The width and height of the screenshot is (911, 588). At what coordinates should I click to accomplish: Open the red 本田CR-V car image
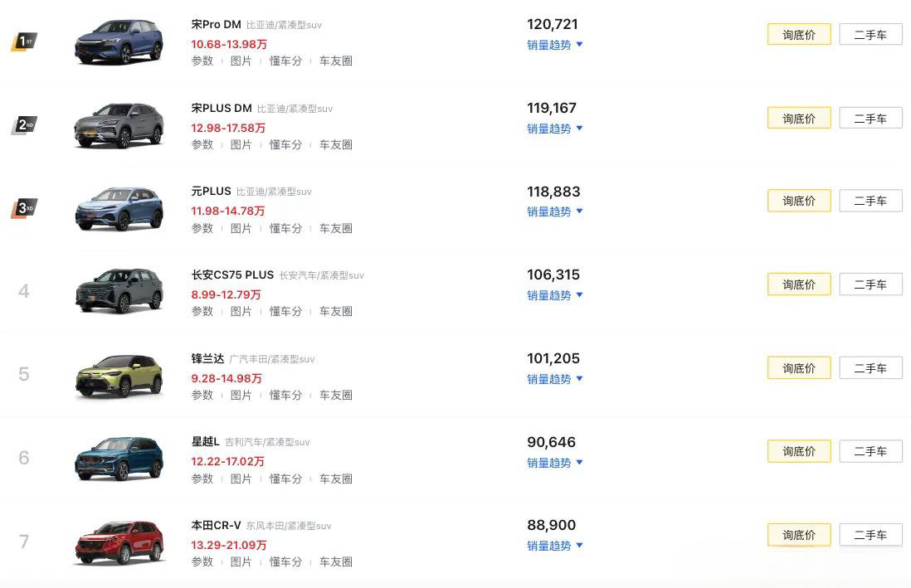pyautogui.click(x=119, y=542)
